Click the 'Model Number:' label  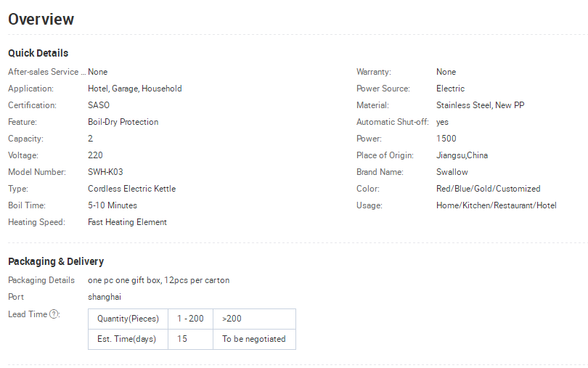pyautogui.click(x=37, y=172)
